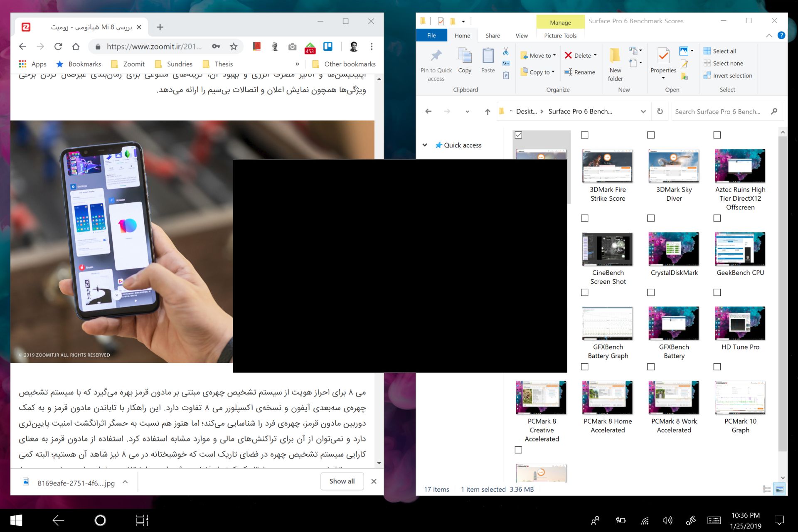This screenshot has width=798, height=532.
Task: Go up one folder level
Action: [488, 111]
